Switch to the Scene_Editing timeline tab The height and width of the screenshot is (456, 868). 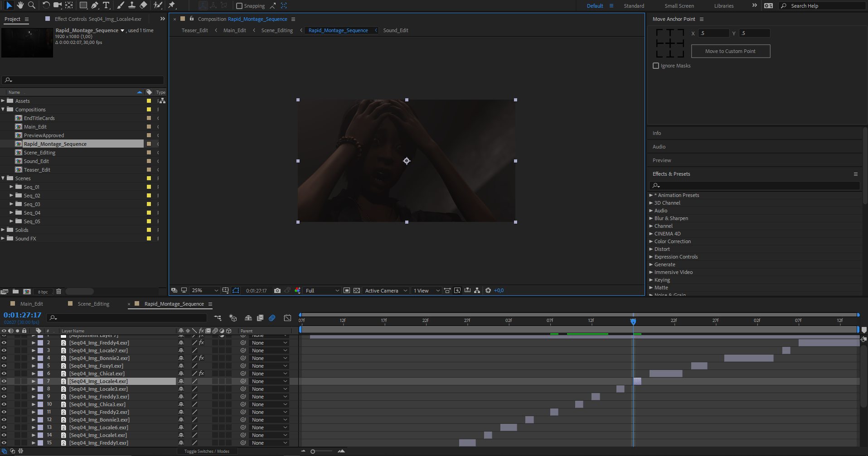93,304
